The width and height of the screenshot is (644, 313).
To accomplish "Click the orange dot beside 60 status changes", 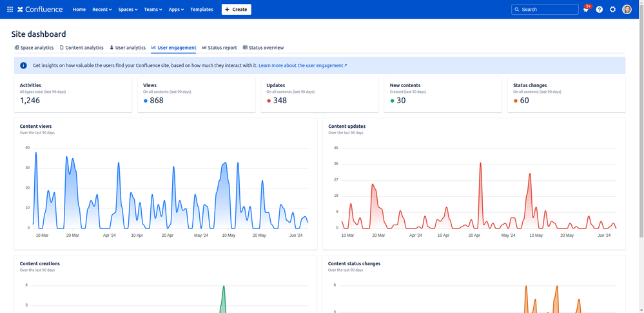I will [x=516, y=101].
